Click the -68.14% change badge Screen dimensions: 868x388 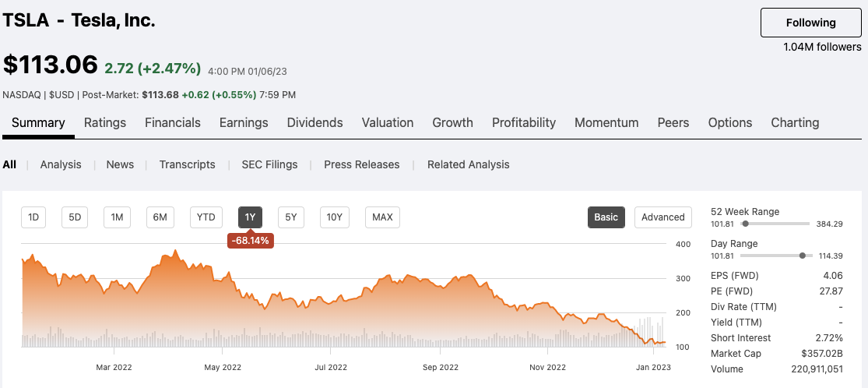251,241
